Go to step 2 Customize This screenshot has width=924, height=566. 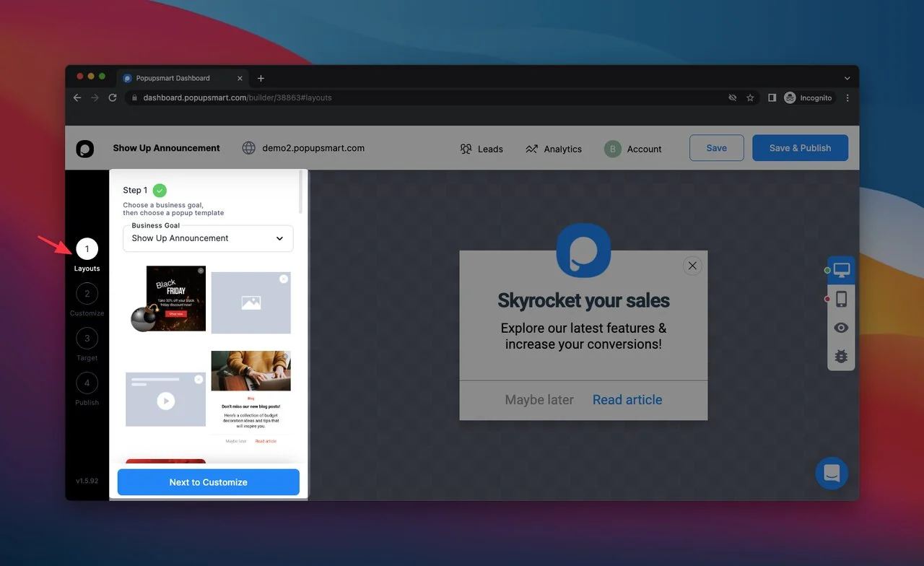click(x=87, y=294)
